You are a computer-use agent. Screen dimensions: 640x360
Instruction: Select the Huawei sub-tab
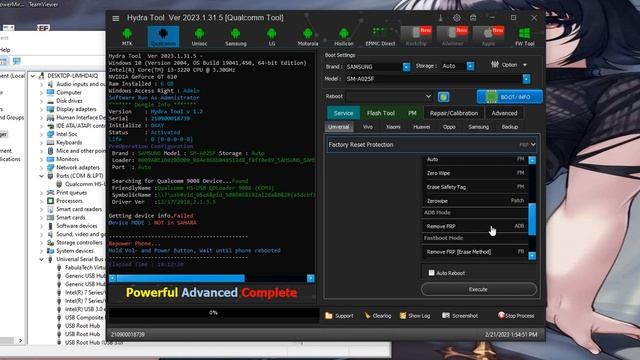tap(422, 127)
